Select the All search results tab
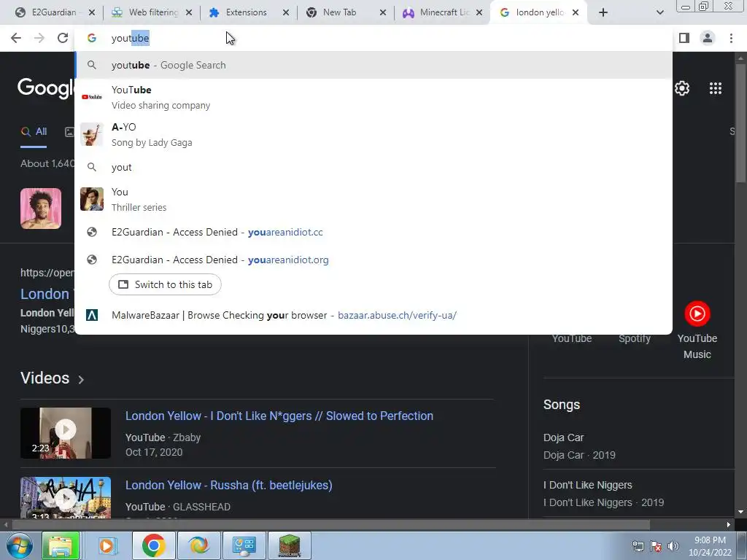 pyautogui.click(x=34, y=132)
